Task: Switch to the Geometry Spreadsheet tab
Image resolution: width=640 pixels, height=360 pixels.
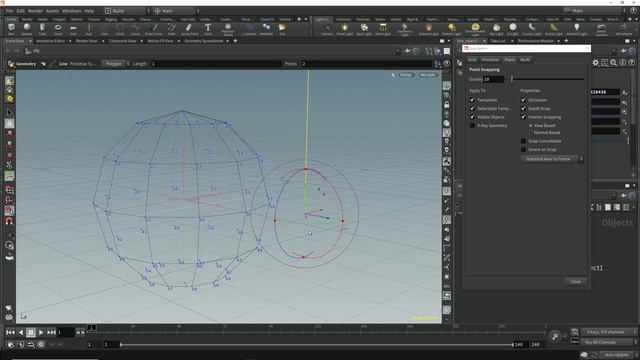Action: pyautogui.click(x=204, y=41)
